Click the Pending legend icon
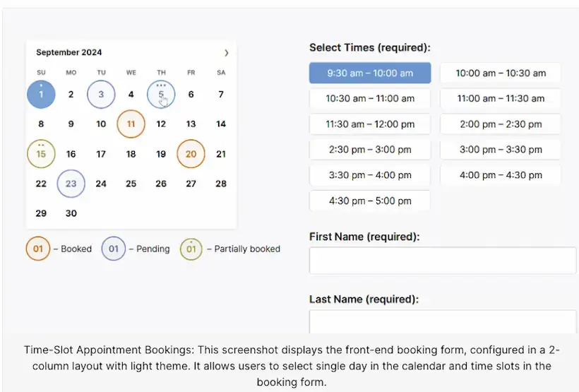This screenshot has height=392, width=579. click(x=114, y=249)
